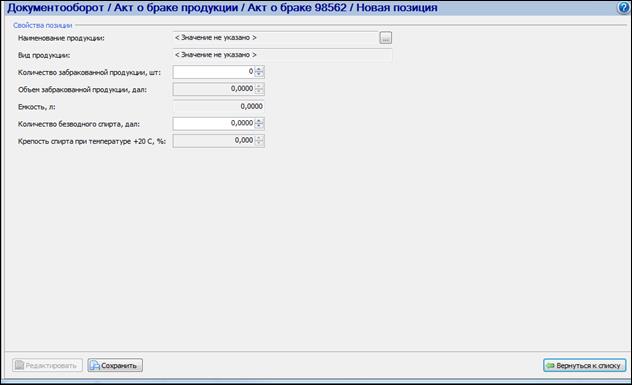Increase rejected product volume using up arrow
632x385 pixels.
tap(259, 86)
